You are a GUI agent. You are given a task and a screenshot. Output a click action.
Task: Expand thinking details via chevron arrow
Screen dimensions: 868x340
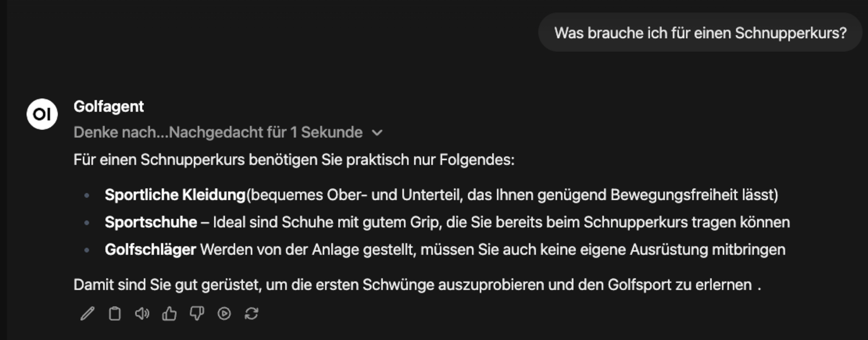(x=378, y=132)
